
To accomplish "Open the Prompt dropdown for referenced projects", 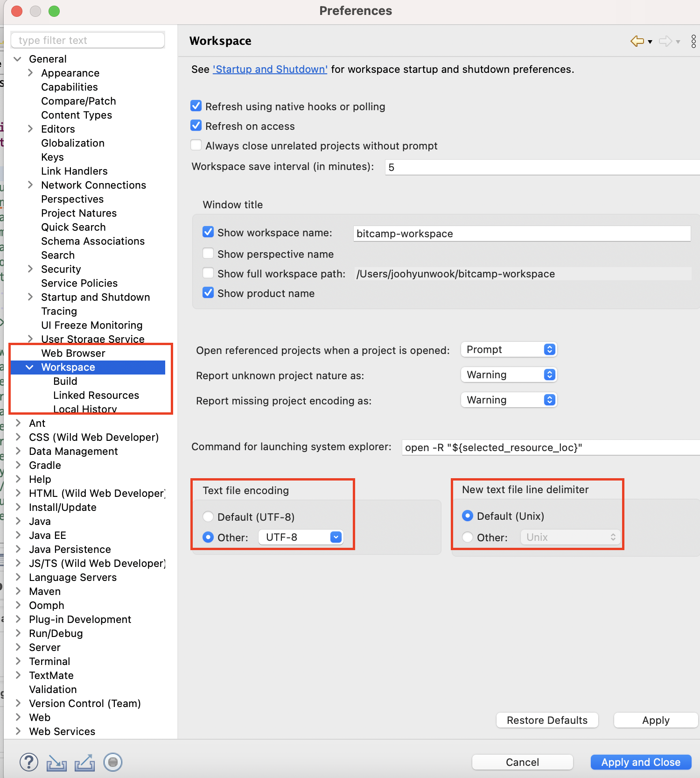I will tap(509, 349).
